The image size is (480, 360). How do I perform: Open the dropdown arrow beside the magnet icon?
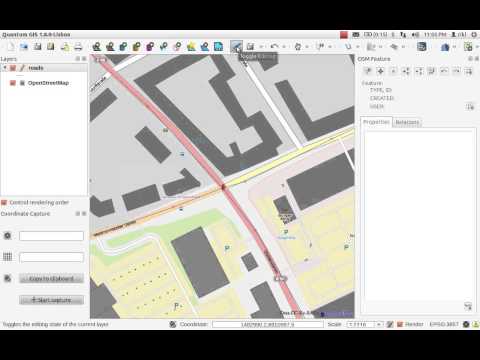click(x=358, y=47)
